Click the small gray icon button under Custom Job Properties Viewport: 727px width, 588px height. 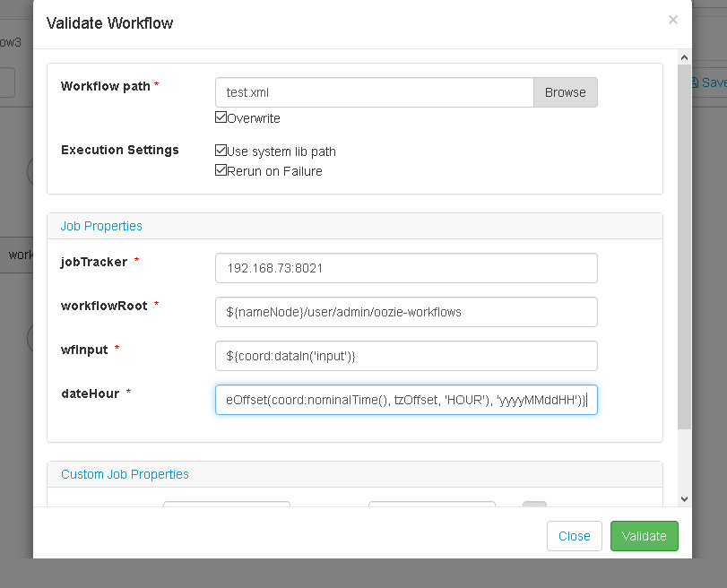coord(534,506)
